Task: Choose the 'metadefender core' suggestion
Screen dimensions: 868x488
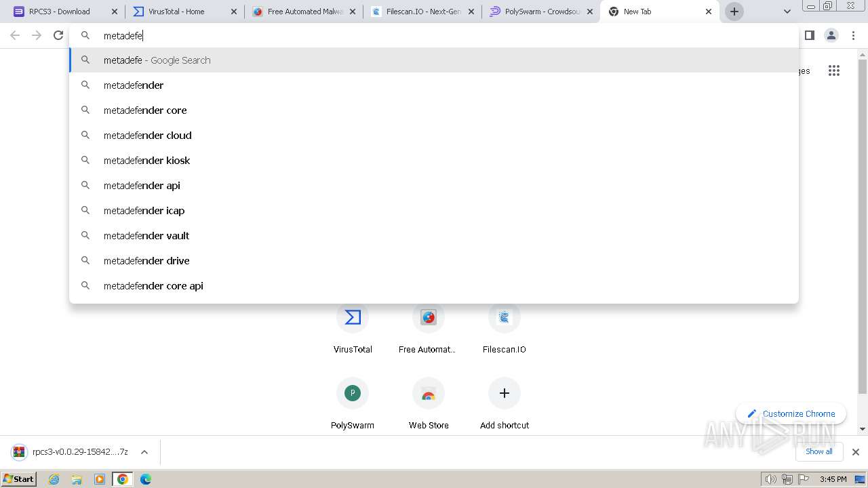Action: pos(434,110)
